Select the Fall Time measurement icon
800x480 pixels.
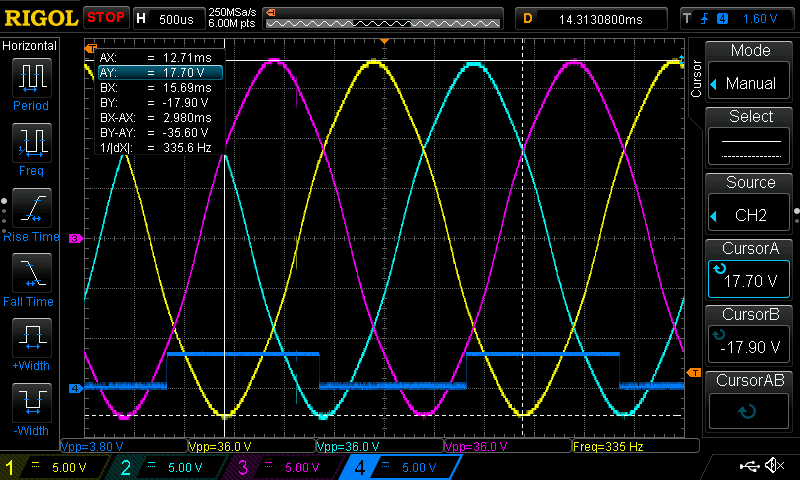(32, 273)
